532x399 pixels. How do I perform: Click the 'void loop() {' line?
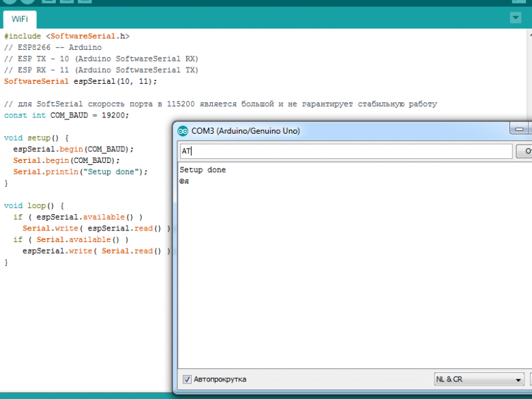tap(34, 206)
